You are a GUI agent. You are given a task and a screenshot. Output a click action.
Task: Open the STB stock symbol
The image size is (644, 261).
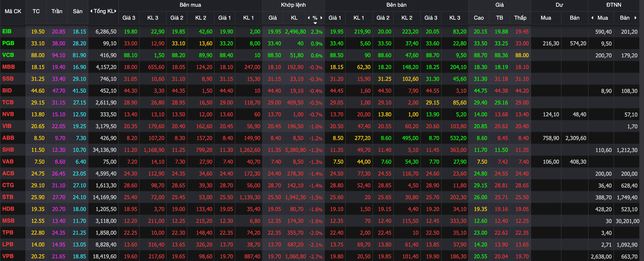pyautogui.click(x=8, y=197)
